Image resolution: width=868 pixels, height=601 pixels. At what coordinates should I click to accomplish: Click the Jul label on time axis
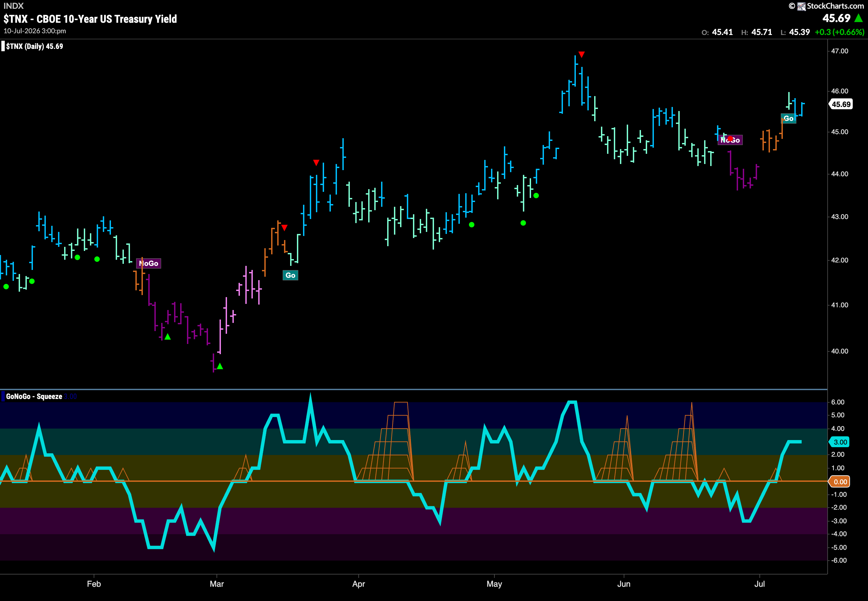tap(759, 584)
